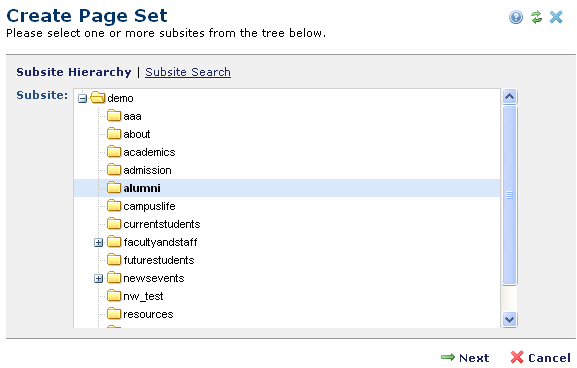Click the folder icon beside academics
Screen dimensions: 577x368
[x=114, y=152]
